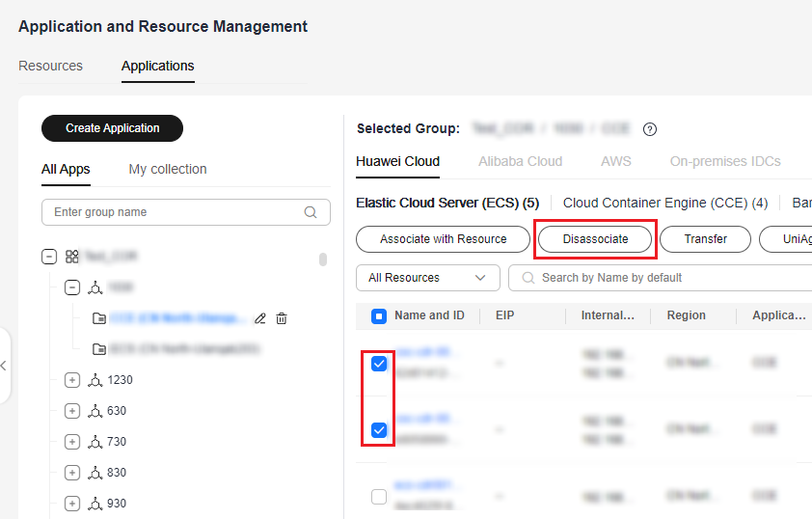The width and height of the screenshot is (812, 519).
Task: Click the Disassociate button
Action: tap(595, 239)
